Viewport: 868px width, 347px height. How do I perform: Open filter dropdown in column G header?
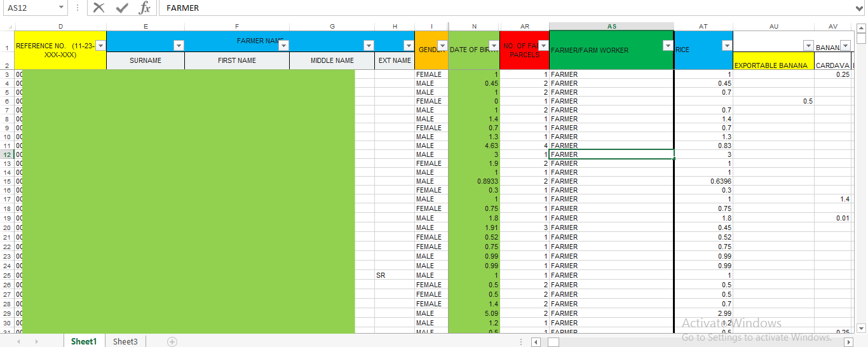(x=369, y=46)
